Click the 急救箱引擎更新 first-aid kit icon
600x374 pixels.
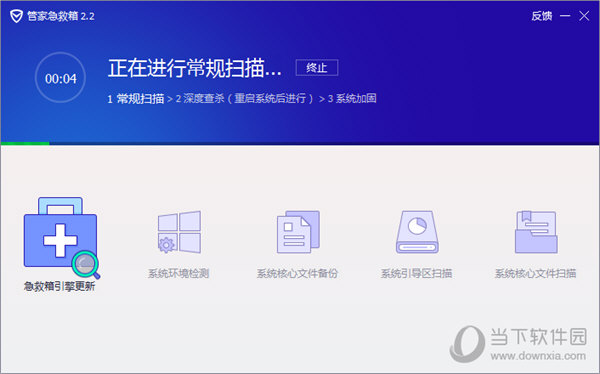click(x=61, y=237)
